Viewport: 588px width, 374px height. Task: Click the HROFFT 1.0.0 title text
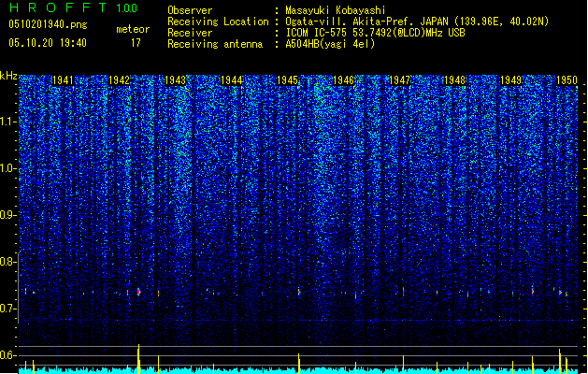point(74,7)
